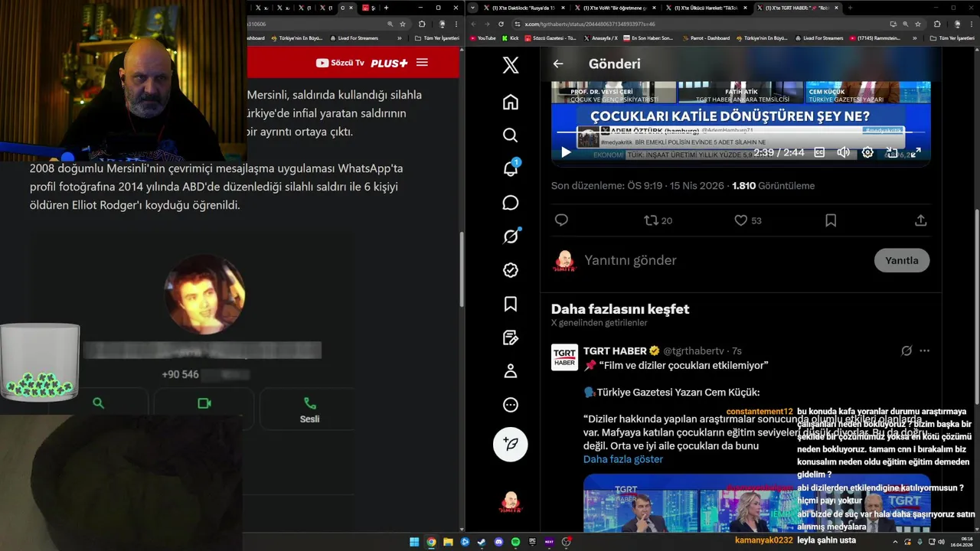Open verified badge icon in X sidebar

pos(511,270)
